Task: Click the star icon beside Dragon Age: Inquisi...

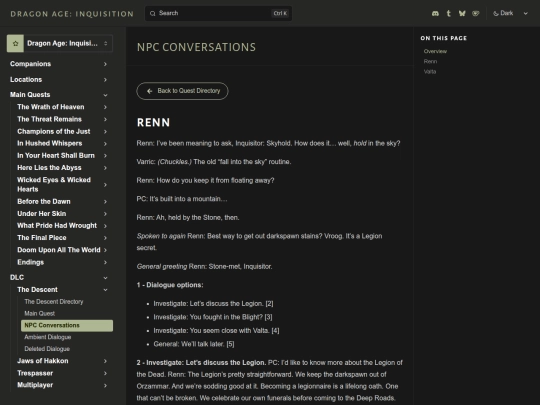Action: [15, 43]
